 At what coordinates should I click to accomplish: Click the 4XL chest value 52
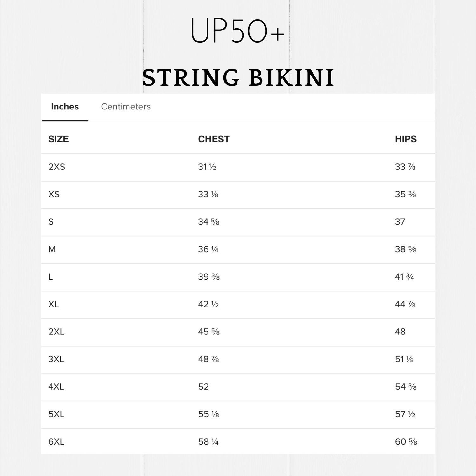coord(203,387)
